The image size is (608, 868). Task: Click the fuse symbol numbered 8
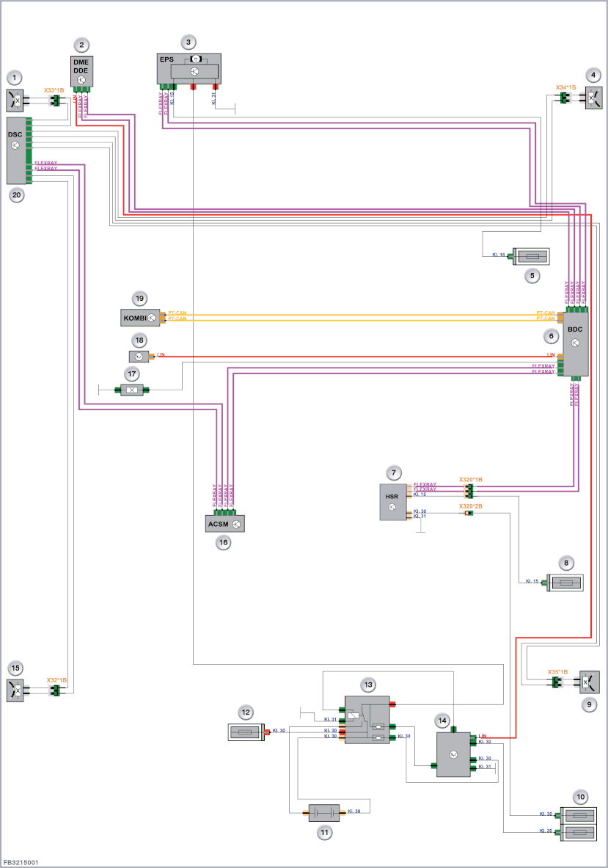pyautogui.click(x=565, y=583)
